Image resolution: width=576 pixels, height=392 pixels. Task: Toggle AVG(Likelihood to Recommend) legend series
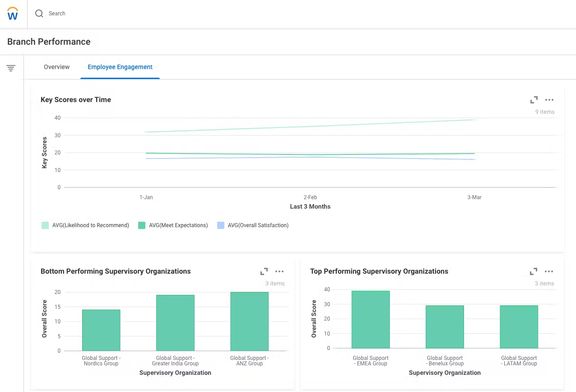tap(91, 225)
